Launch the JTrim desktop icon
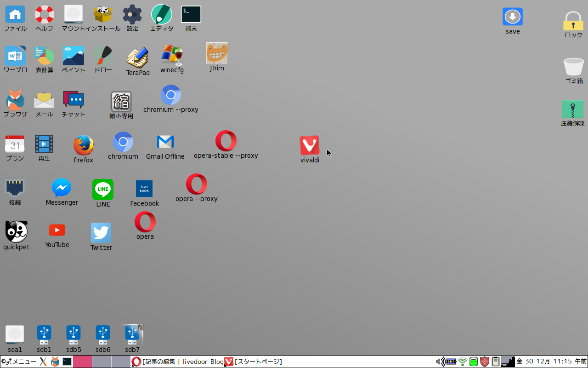588x368 pixels. 217,53
